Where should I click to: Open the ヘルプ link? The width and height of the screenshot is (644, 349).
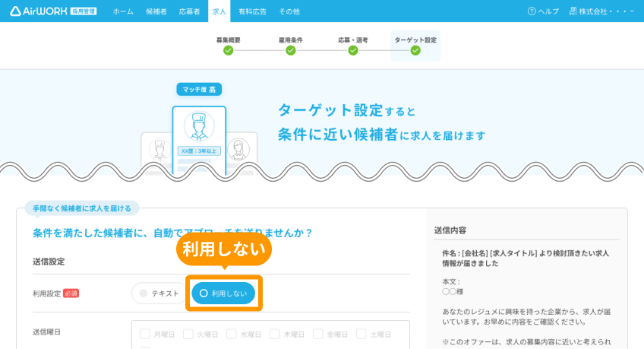click(x=548, y=11)
